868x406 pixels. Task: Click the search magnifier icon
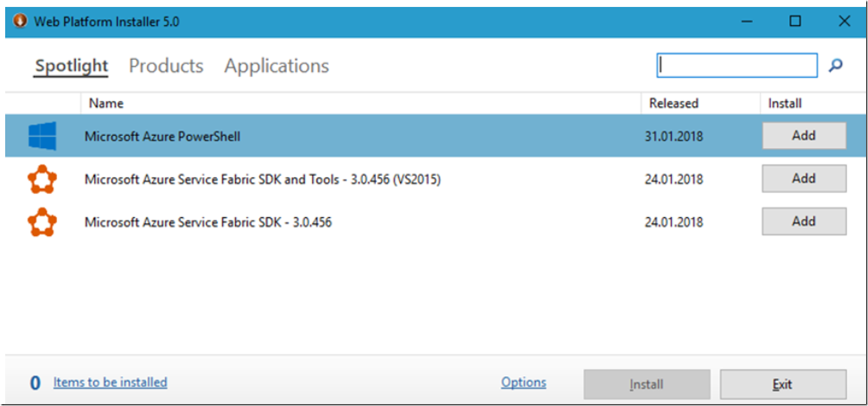[836, 65]
